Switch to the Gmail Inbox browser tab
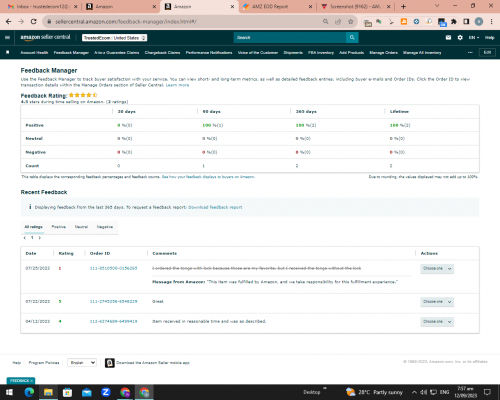500x400 pixels. click(x=42, y=6)
